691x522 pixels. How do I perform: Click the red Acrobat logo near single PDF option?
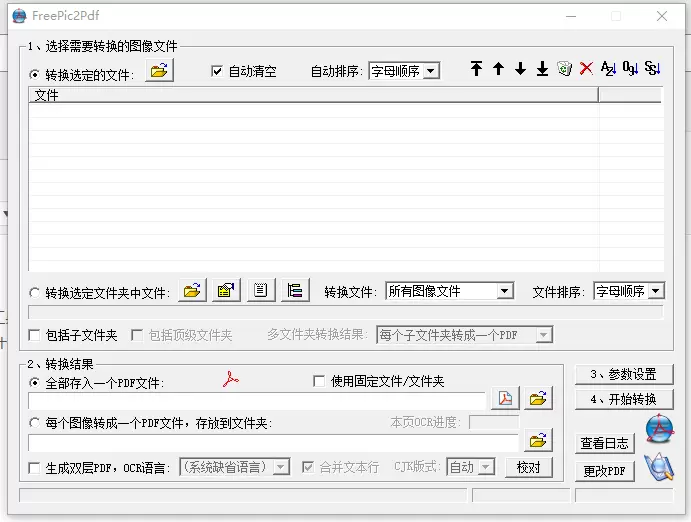(230, 379)
